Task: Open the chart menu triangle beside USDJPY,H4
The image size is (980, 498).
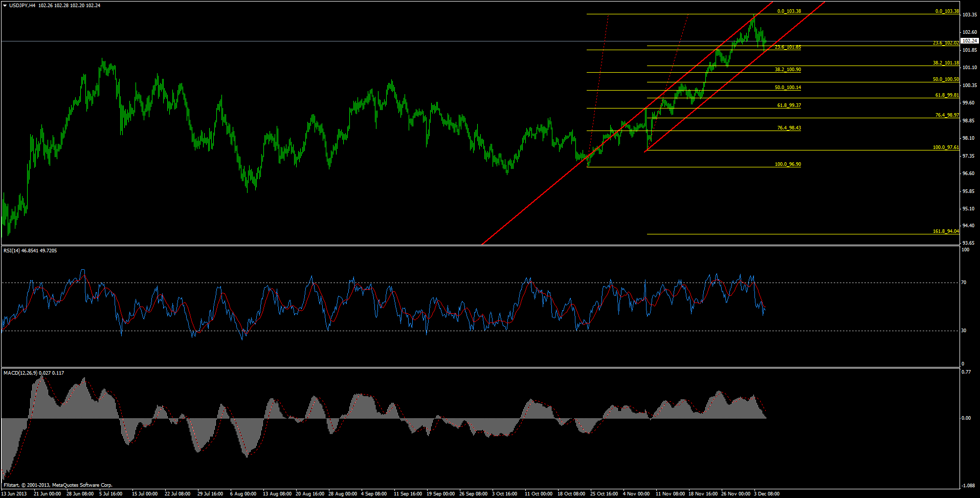Action: (5, 5)
